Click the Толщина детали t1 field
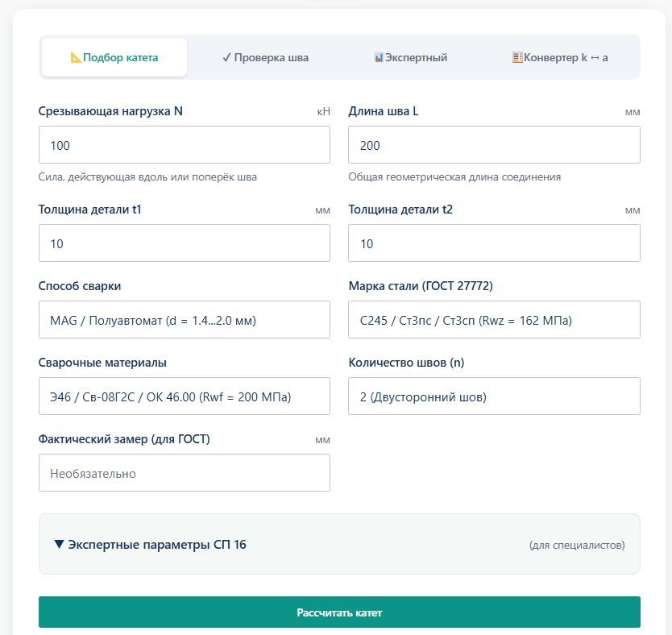The height and width of the screenshot is (635, 672). click(185, 243)
